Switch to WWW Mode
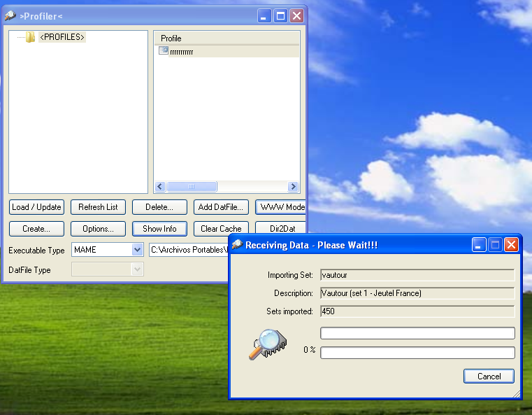The height and width of the screenshot is (415, 532). tap(280, 207)
